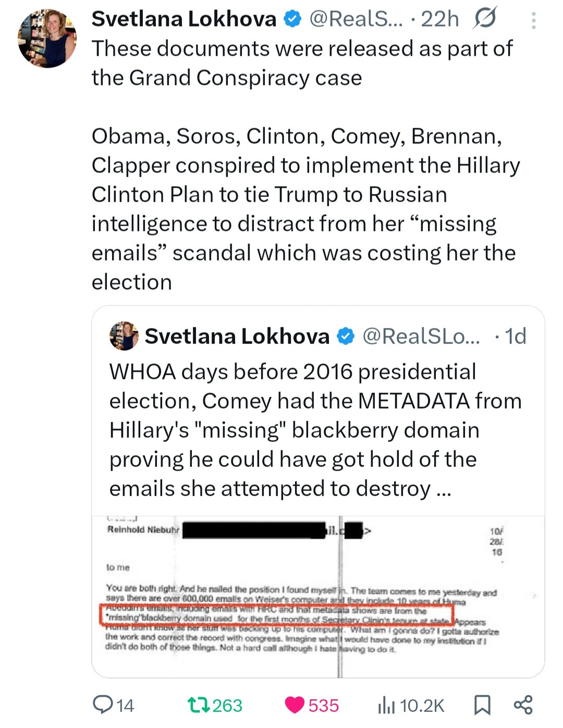Tap the share icon
The width and height of the screenshot is (563, 728).
click(523, 705)
